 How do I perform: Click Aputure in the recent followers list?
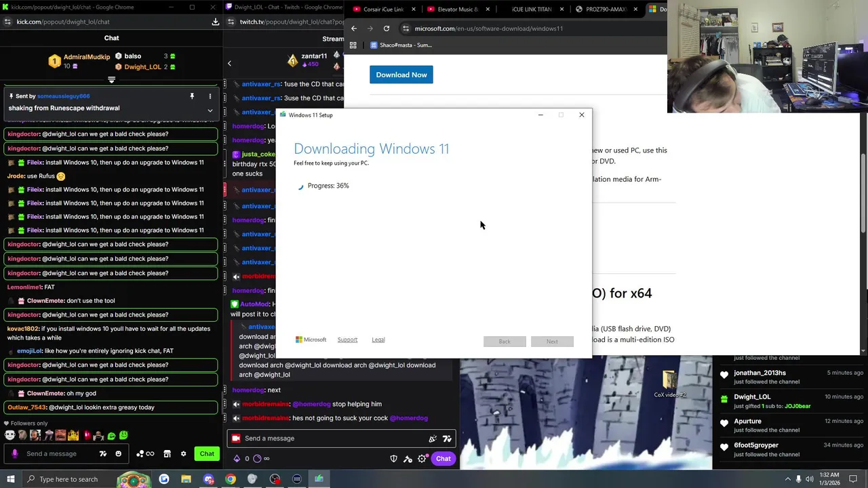pos(747,421)
